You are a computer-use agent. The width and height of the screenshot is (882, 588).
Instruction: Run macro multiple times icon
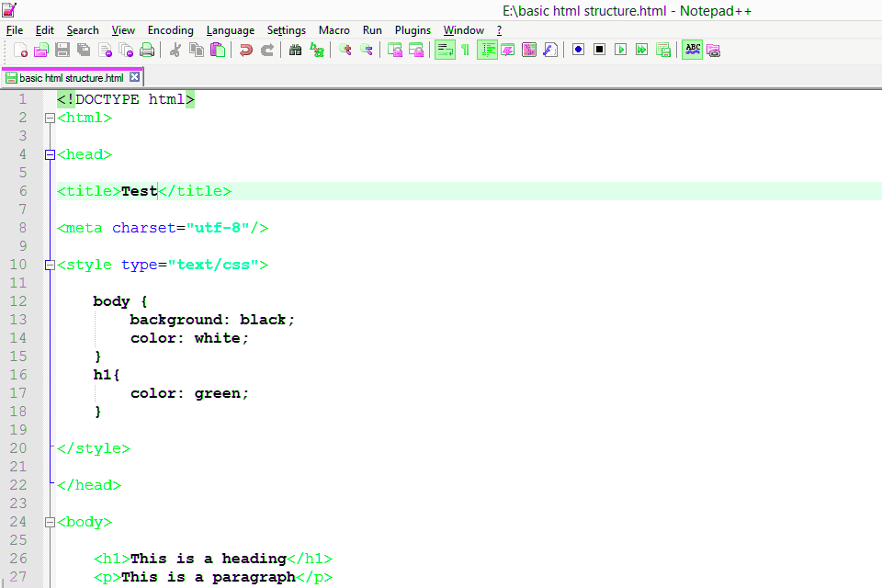click(x=642, y=51)
